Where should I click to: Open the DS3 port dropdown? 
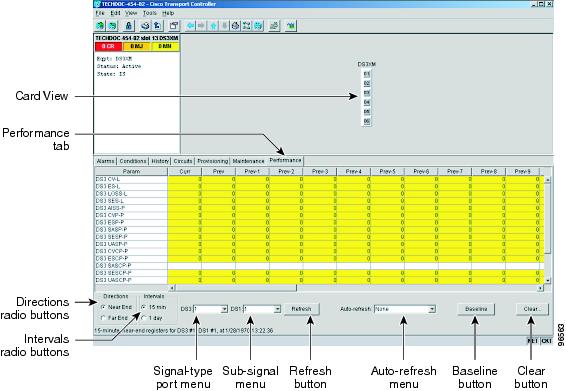(224, 309)
